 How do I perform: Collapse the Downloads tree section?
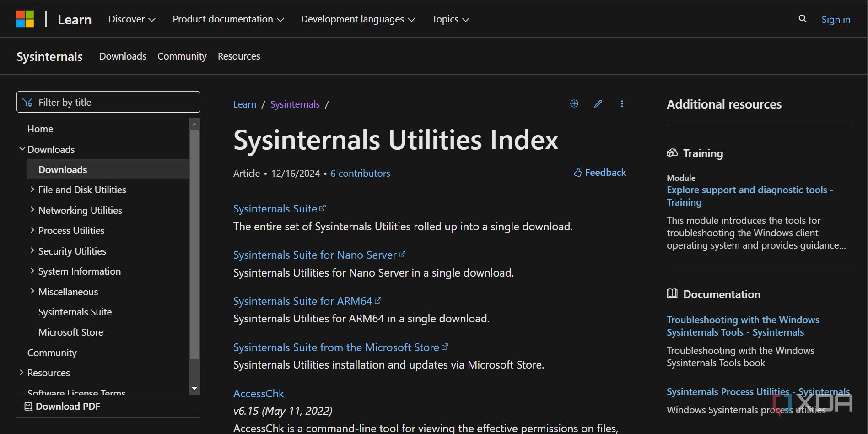coord(22,149)
